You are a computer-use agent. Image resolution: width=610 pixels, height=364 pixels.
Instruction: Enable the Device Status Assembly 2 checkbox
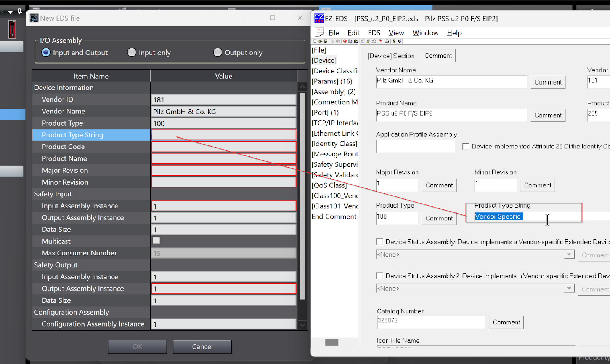(379, 276)
